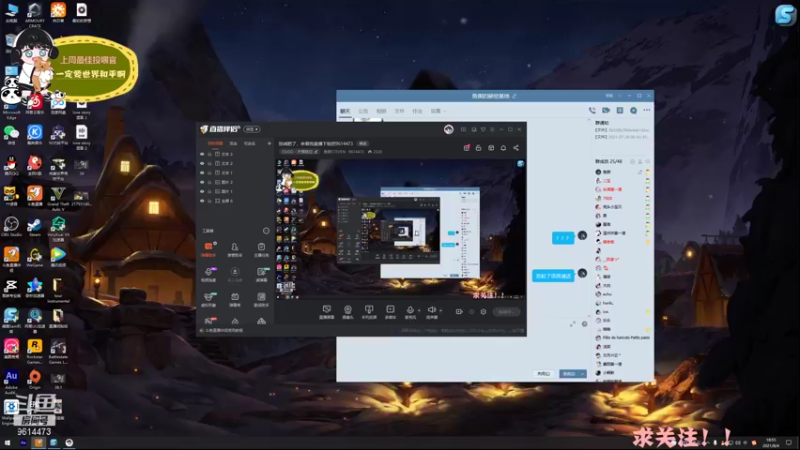Add a 多媒体 media source
Image resolution: width=800 pixels, height=450 pixels.
(x=390, y=312)
